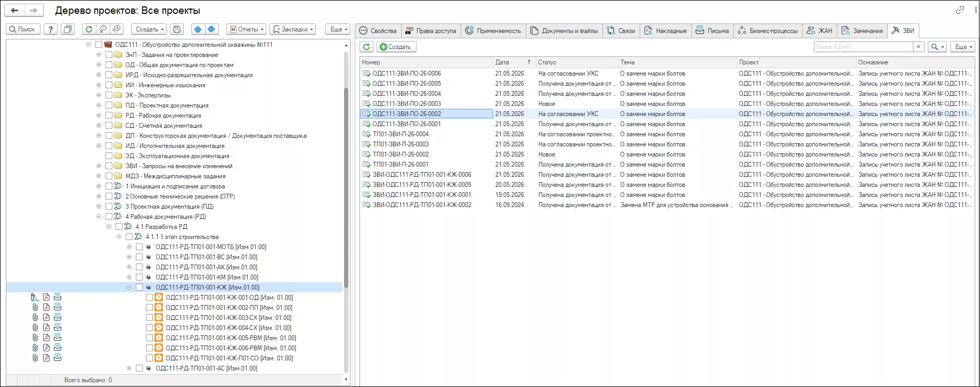Click the zoom-out (collapse) magnifier icon
The image size is (980, 387).
[103, 29]
